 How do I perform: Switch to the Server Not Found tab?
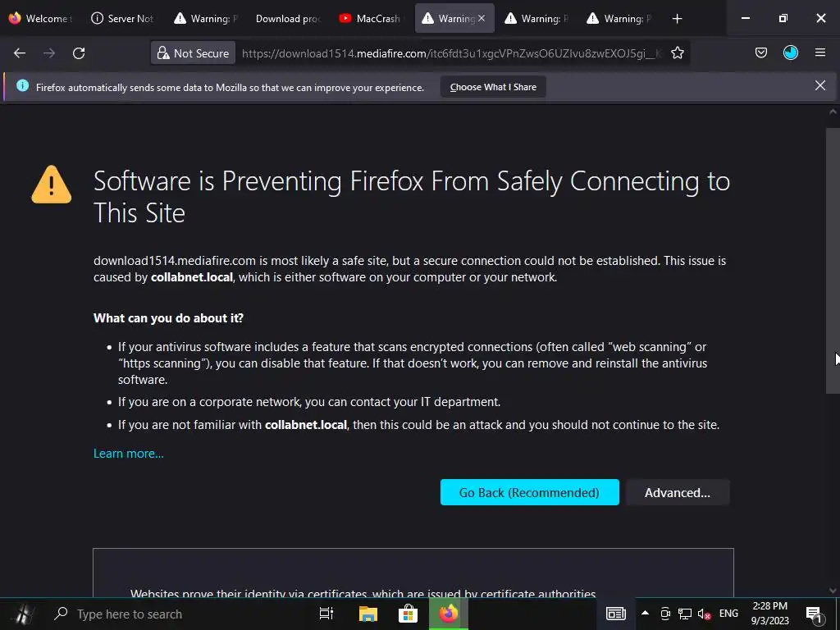tap(123, 18)
